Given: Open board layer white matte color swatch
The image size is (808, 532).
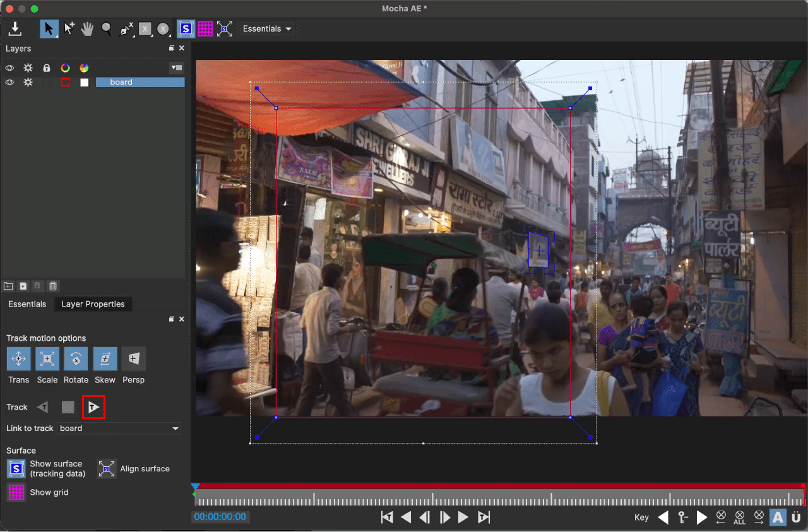Looking at the screenshot, I should click(x=84, y=83).
